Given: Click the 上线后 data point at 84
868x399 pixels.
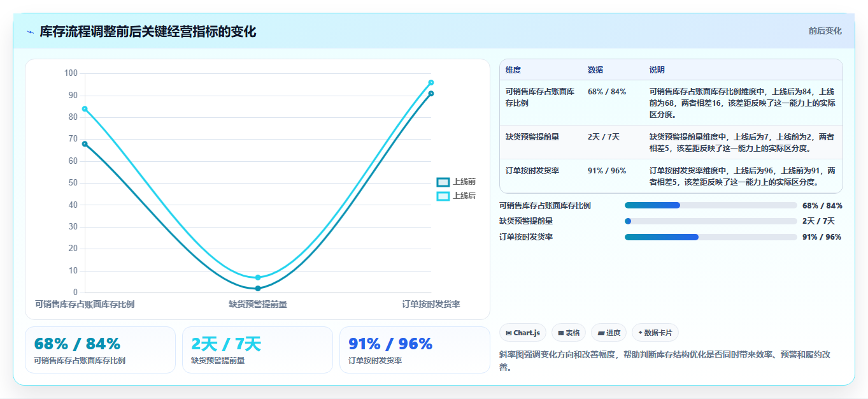Looking at the screenshot, I should [x=85, y=108].
